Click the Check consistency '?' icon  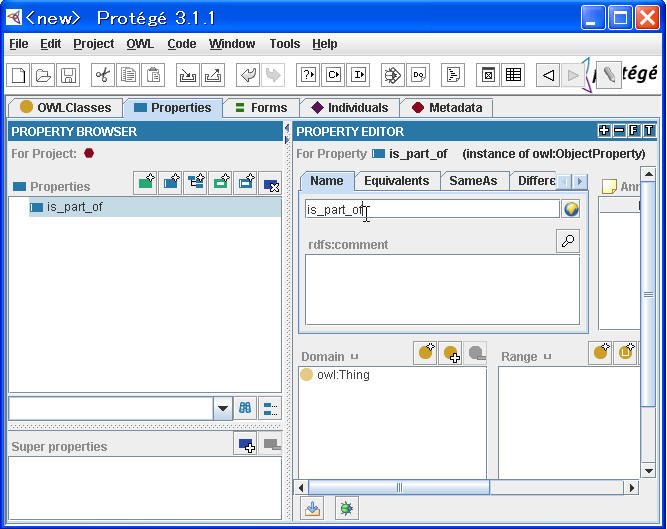[x=308, y=75]
